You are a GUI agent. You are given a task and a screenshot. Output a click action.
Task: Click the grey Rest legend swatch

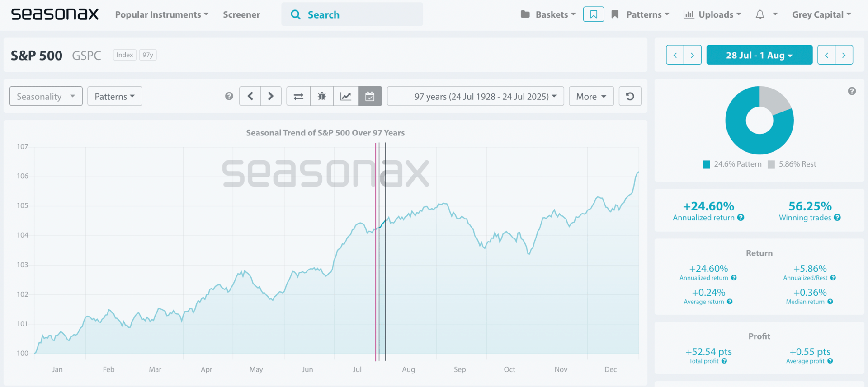[x=771, y=164]
